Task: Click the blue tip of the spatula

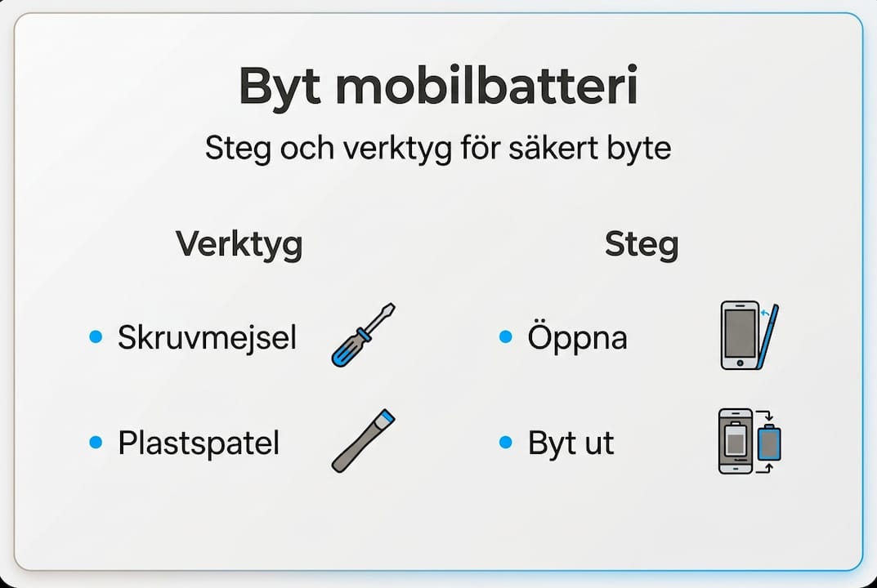Action: [387, 417]
